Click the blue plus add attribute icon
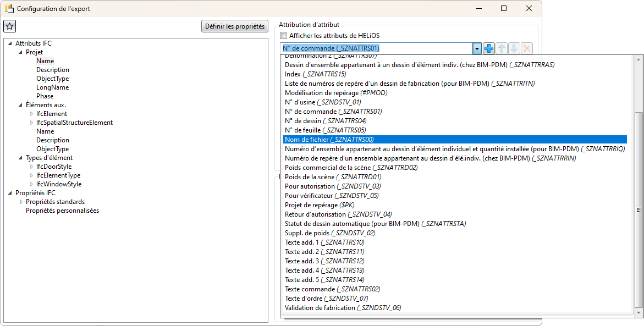Viewport: 644px width, 326px height. tap(489, 48)
